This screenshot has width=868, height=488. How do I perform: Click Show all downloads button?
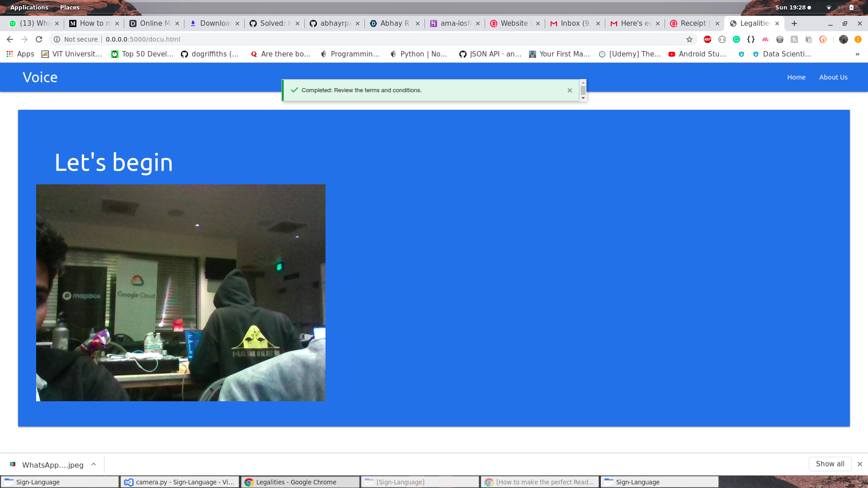[x=830, y=464]
